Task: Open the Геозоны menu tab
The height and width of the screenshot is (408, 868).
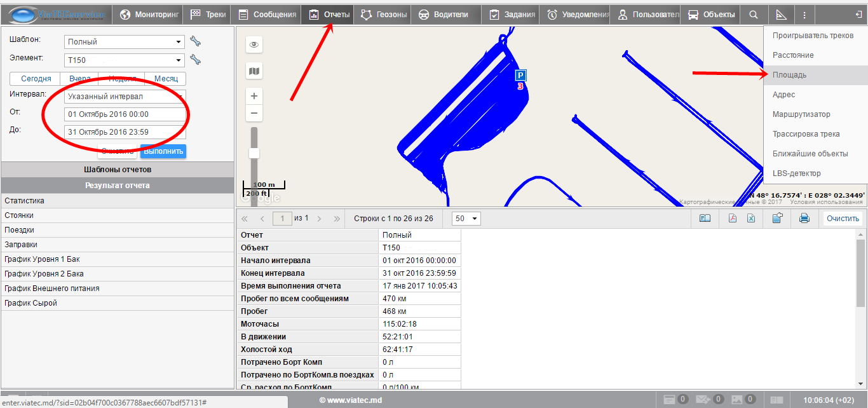Action: pyautogui.click(x=384, y=15)
